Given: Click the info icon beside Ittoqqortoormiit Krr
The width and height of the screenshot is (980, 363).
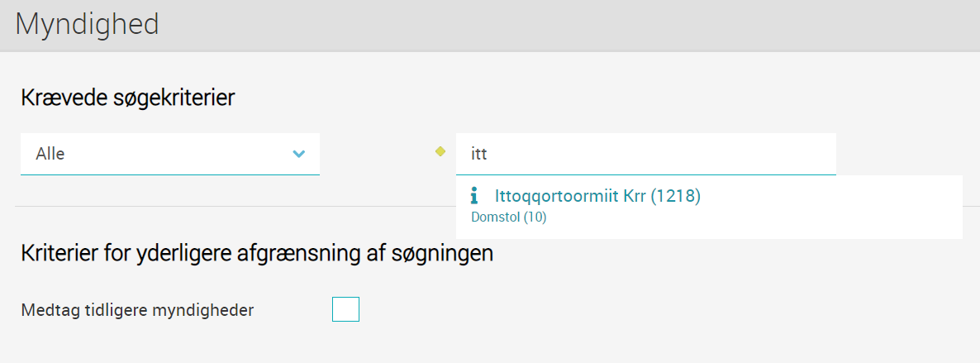Looking at the screenshot, I should [473, 196].
